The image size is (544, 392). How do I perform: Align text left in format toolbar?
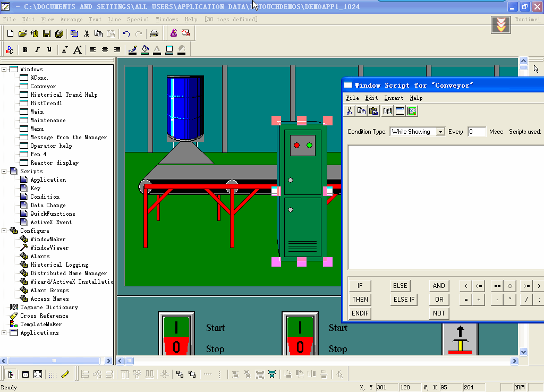click(x=92, y=49)
